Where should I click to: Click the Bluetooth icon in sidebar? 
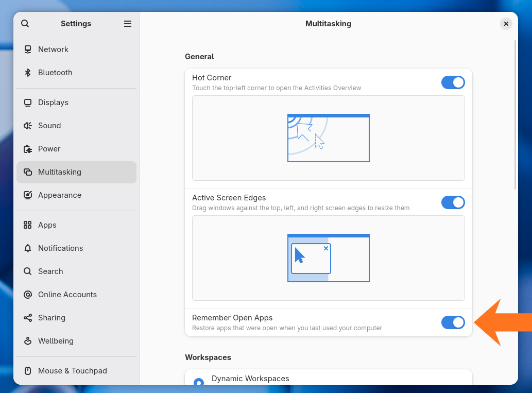point(28,73)
